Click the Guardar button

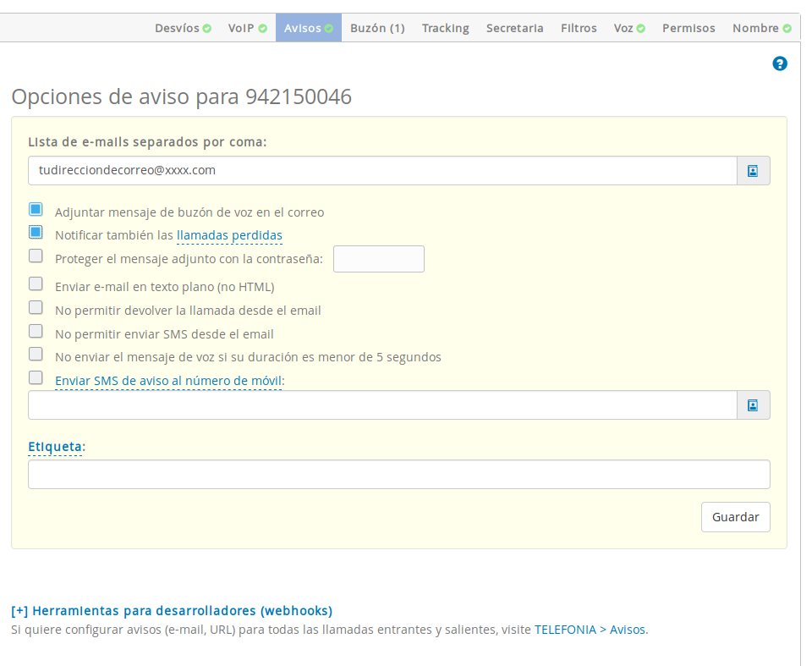point(734,516)
